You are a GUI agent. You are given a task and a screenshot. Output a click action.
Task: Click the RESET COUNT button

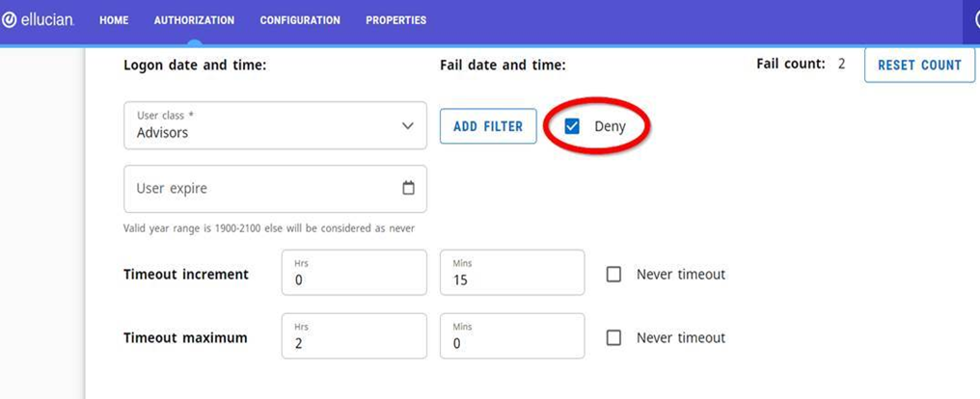tap(919, 65)
